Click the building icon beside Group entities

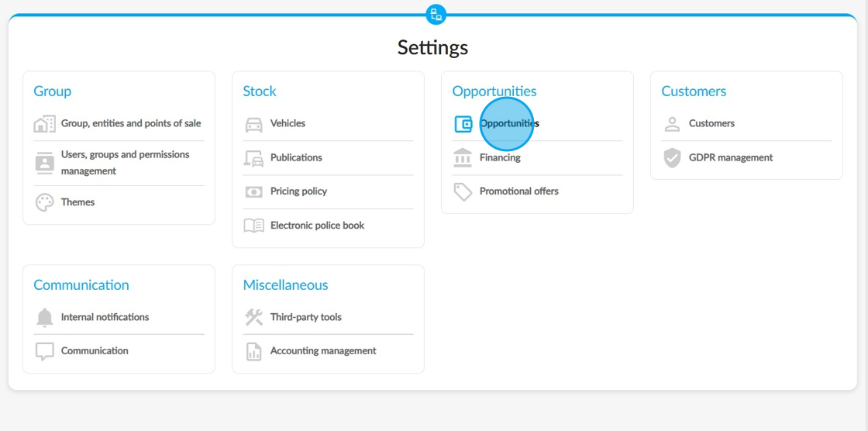tap(44, 123)
